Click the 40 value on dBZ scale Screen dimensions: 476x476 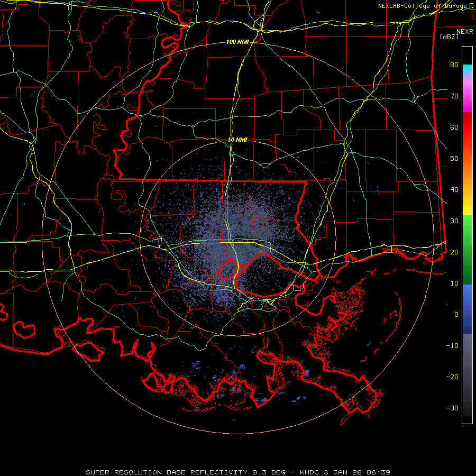[x=454, y=189]
